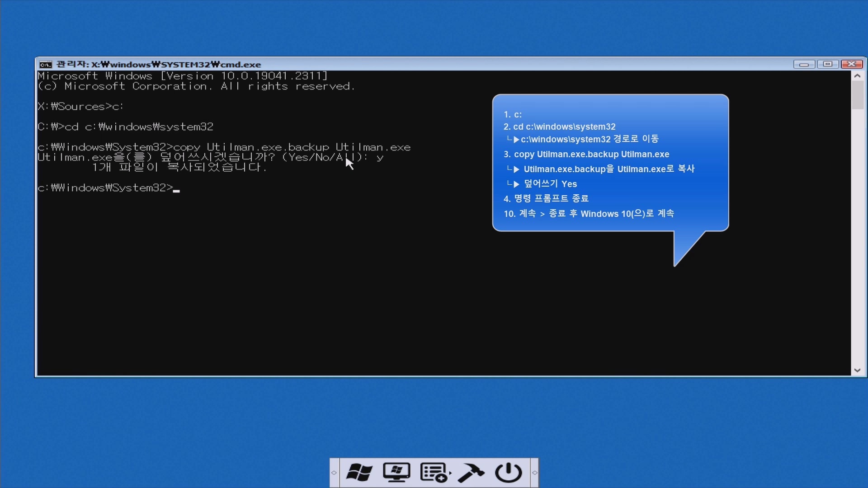Click the power button icon

pos(508,473)
